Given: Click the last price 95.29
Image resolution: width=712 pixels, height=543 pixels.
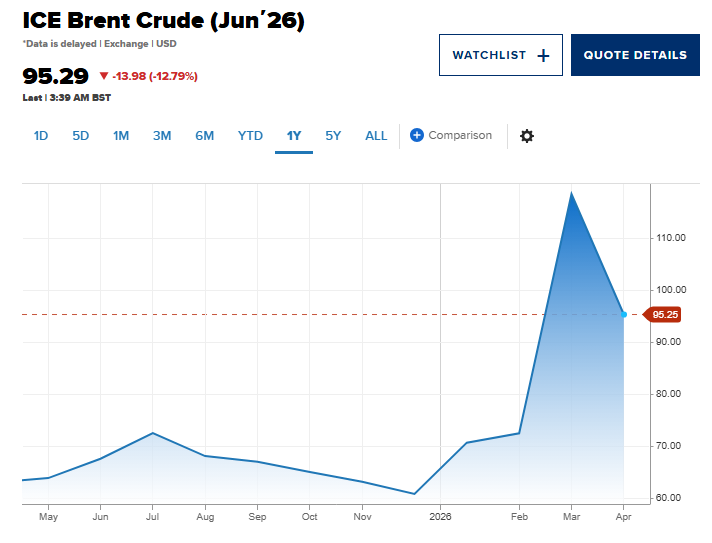Looking at the screenshot, I should click(55, 76).
